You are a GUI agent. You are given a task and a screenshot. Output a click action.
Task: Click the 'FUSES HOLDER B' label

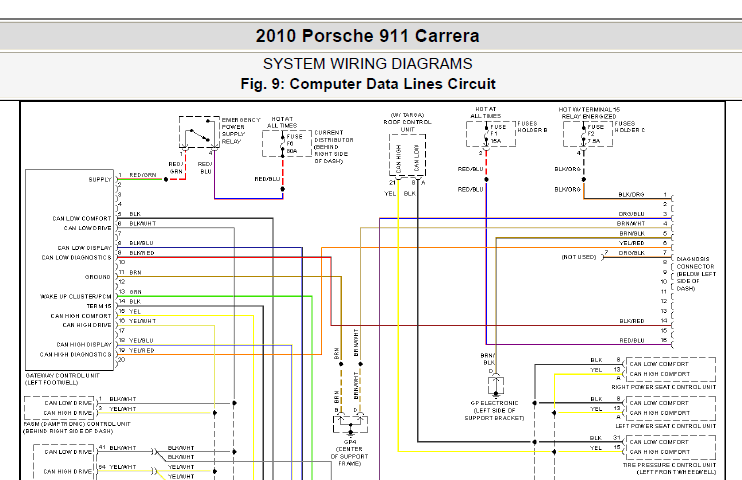tap(532, 127)
